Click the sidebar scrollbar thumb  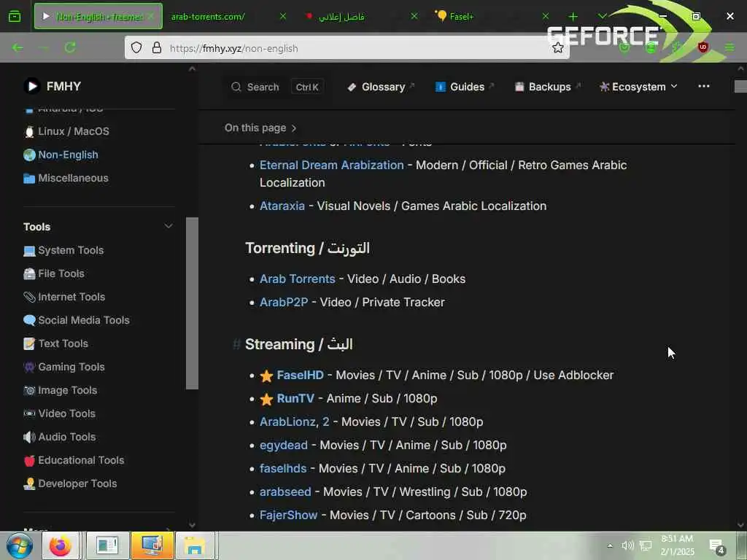192,303
